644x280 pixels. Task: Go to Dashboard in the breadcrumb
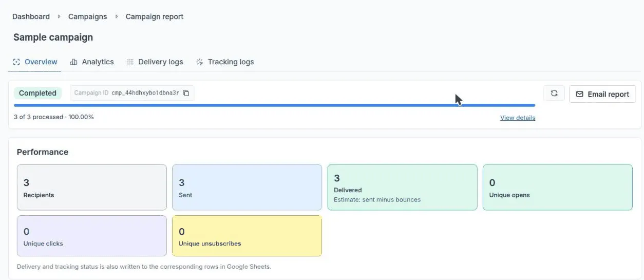pyautogui.click(x=31, y=16)
